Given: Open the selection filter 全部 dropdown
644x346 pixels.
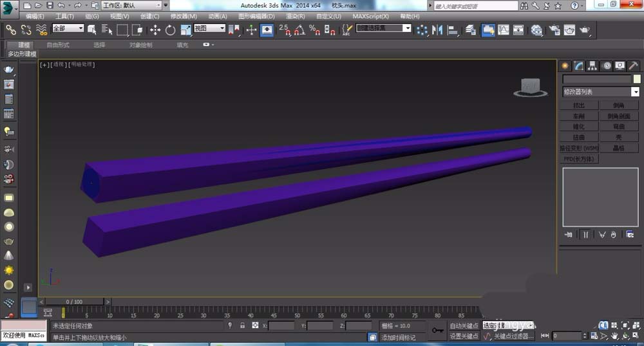Looking at the screenshot, I should [68, 28].
